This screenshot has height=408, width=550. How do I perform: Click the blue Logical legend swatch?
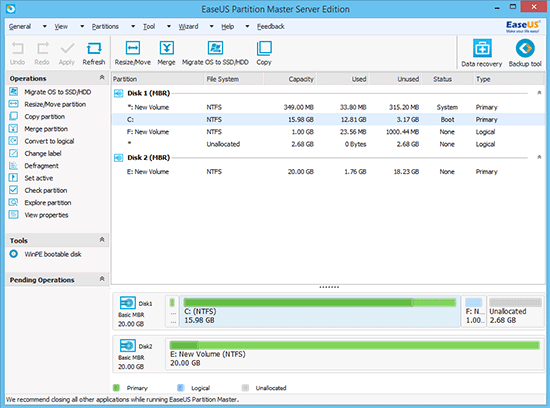pos(181,388)
